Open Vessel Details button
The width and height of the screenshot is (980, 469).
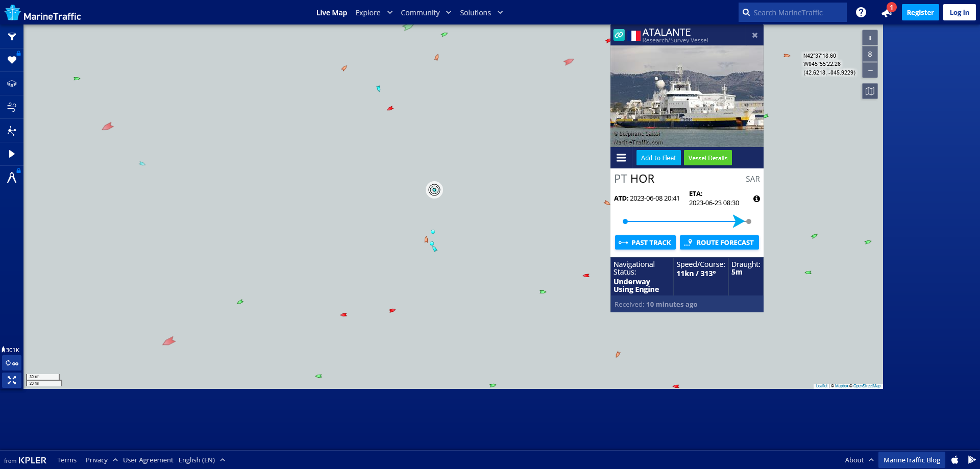click(707, 158)
